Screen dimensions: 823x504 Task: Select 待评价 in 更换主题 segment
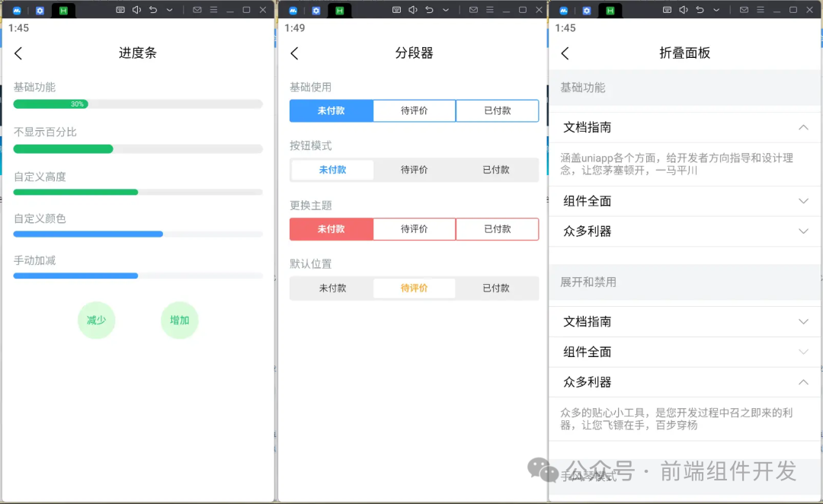tap(414, 229)
